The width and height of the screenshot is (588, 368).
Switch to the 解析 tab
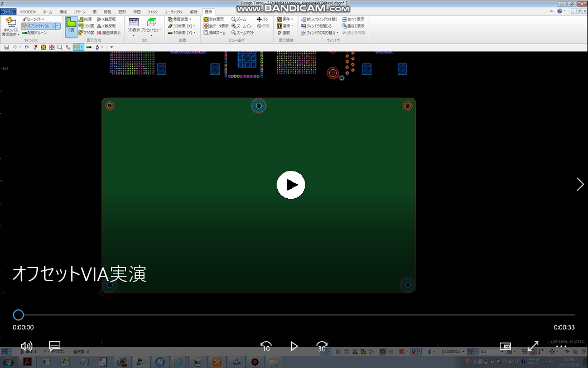point(194,12)
